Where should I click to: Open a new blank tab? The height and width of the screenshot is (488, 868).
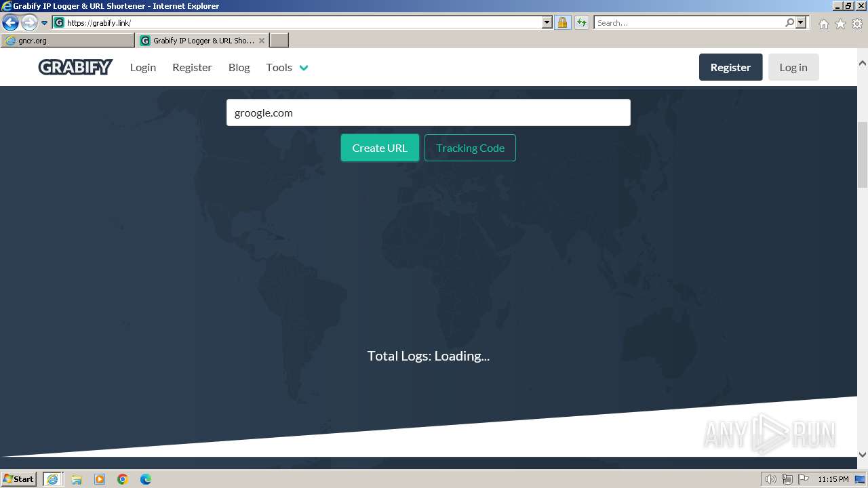(x=279, y=41)
